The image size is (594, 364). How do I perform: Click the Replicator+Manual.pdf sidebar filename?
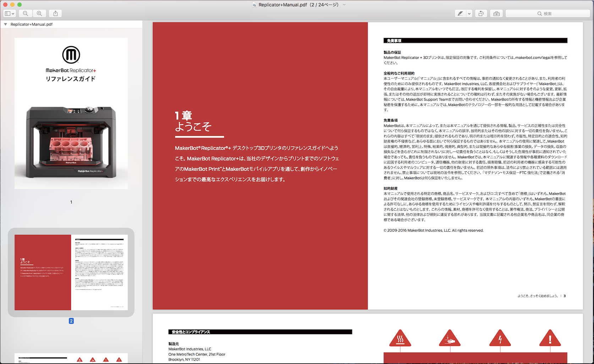(32, 24)
